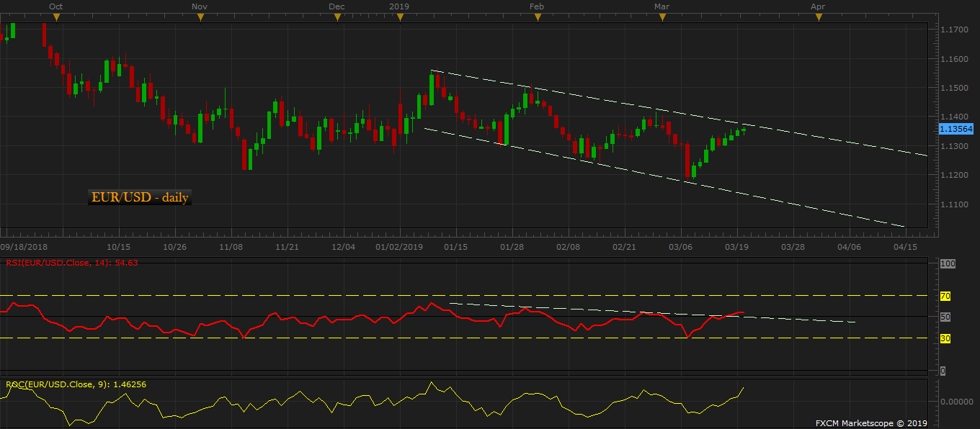Image resolution: width=980 pixels, height=429 pixels.
Task: Select the upper channel trendline on price chart
Action: tap(679, 113)
